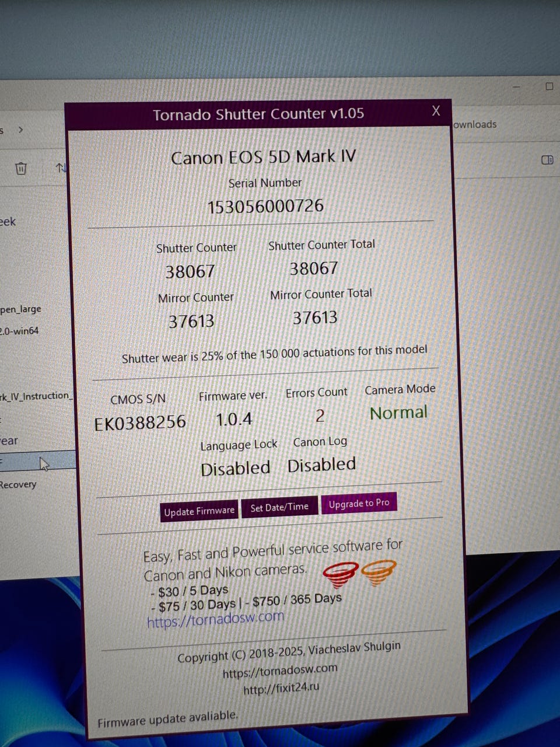Click the firmware version 1.0.4
The width and height of the screenshot is (560, 747).
coord(234,420)
